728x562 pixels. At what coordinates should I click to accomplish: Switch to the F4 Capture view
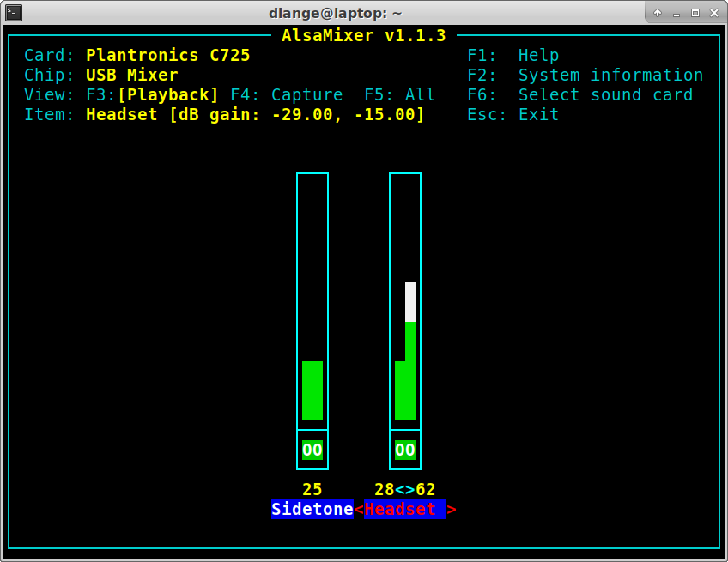coord(287,94)
